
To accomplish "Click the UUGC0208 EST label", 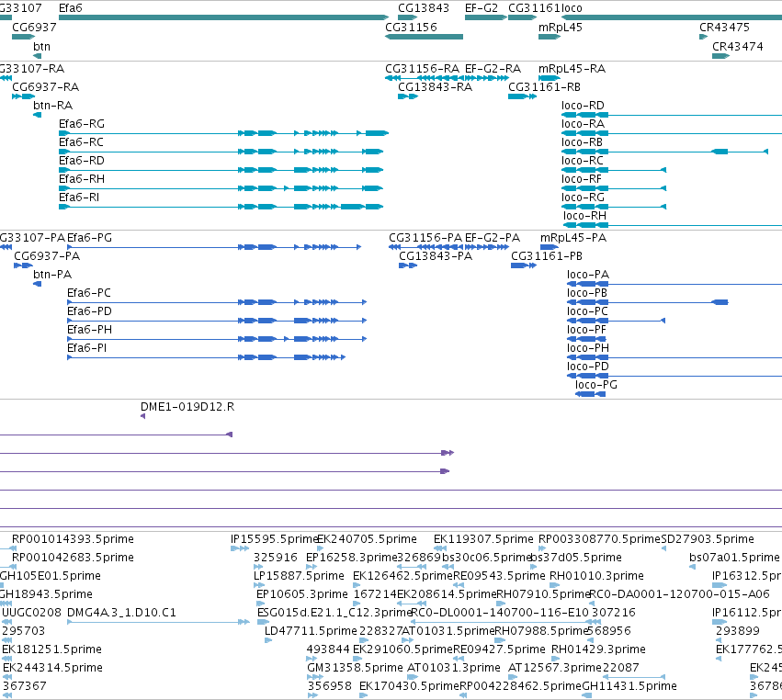I will (31, 613).
